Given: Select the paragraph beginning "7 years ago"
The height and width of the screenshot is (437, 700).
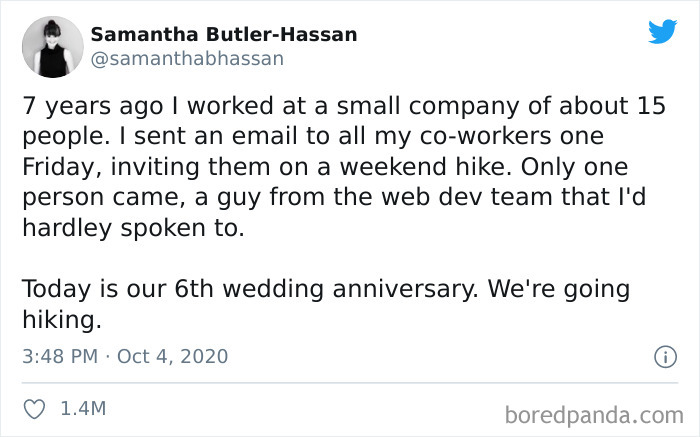Looking at the screenshot, I should point(344,167).
